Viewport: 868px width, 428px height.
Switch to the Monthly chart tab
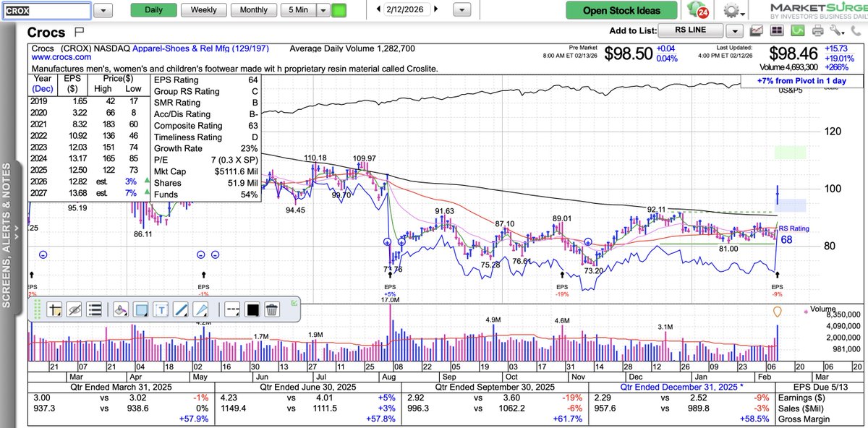(253, 10)
